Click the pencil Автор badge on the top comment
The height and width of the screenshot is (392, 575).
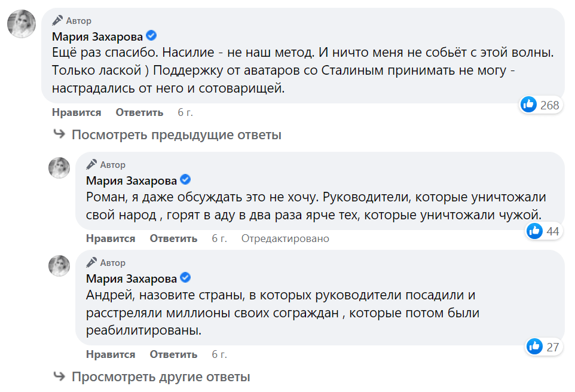[72, 21]
